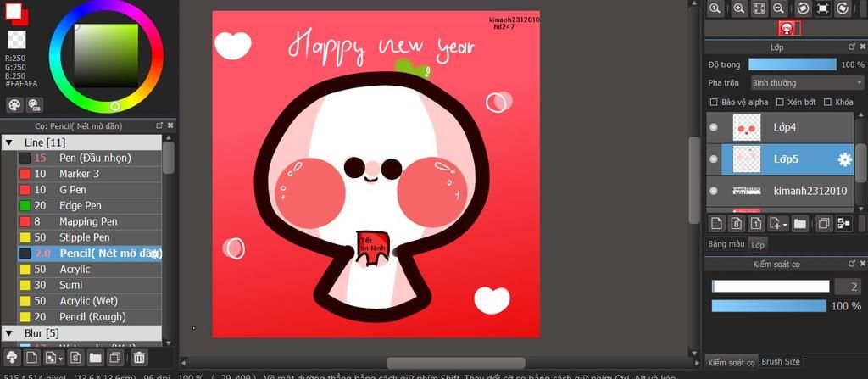Toggle visibility of Lớp5 layer
The image size is (868, 379).
click(x=714, y=159)
